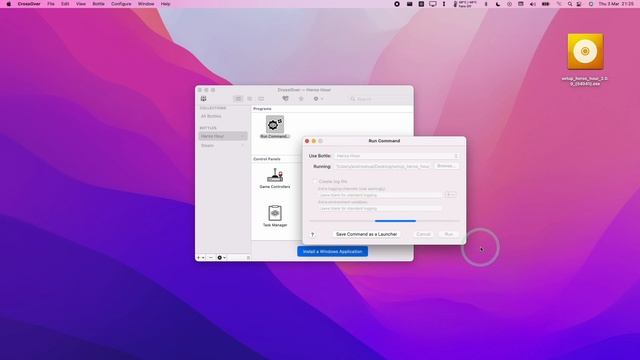Select the Heroe Hour bottle in sidebar
This screenshot has width=640, height=360.
pos(223,136)
